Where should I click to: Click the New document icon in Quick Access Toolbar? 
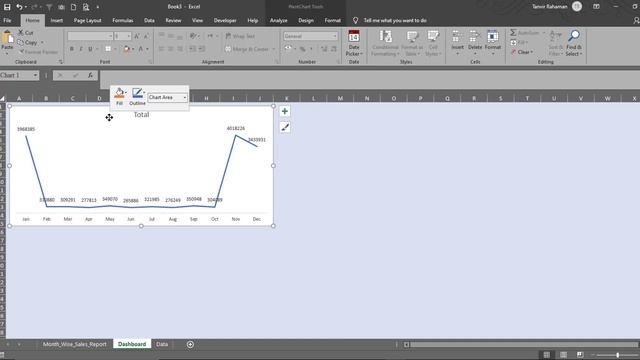(73, 7)
